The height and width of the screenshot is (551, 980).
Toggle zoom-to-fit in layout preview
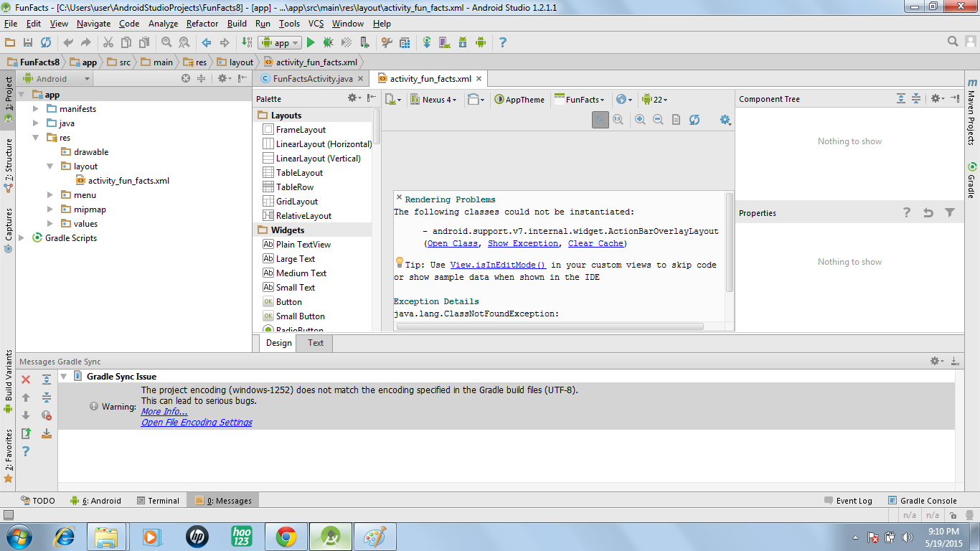[600, 120]
